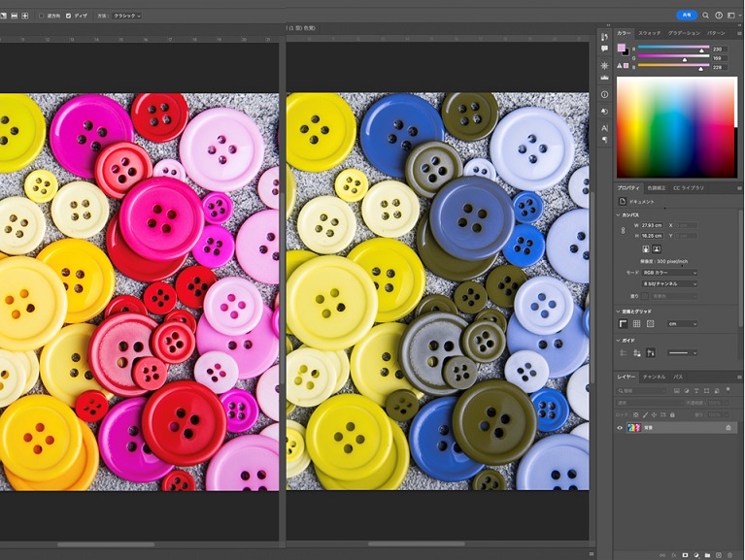Click the G value field showing 169
Viewport: 745px width, 560px height.
coord(720,58)
